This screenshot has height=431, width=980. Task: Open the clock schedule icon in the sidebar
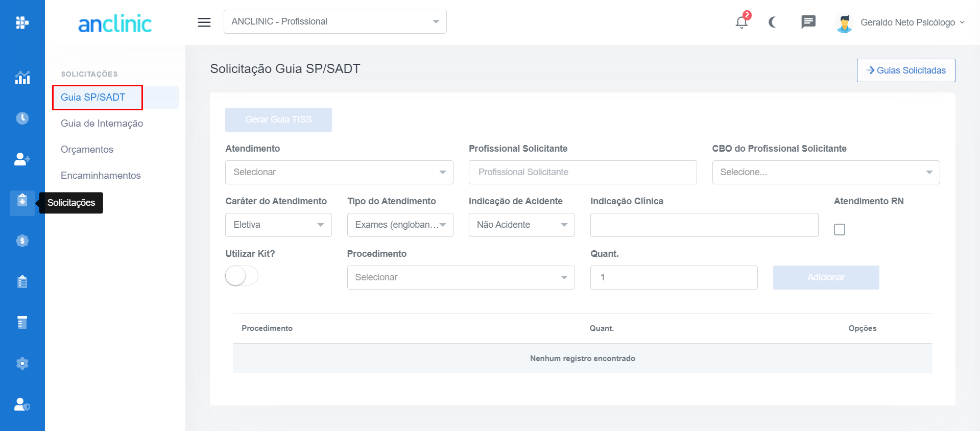(22, 118)
